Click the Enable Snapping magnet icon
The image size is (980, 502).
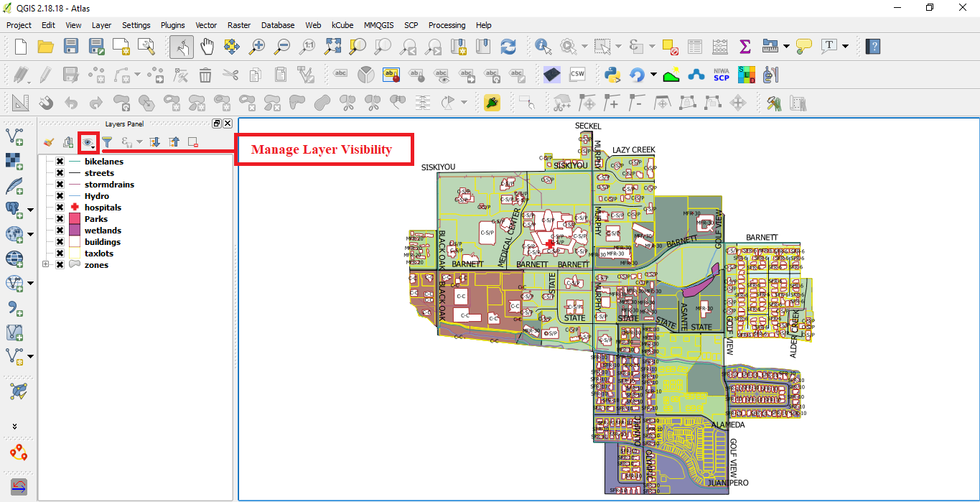pos(46,103)
